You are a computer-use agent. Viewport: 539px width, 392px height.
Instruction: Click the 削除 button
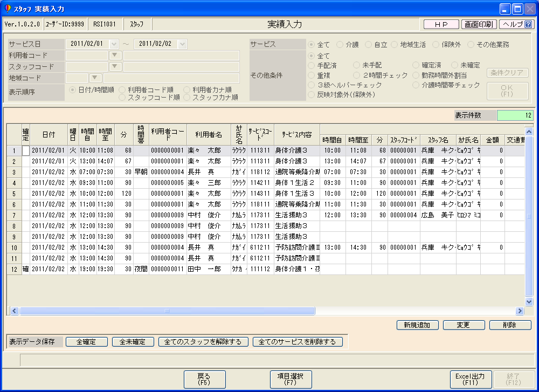tap(510, 325)
